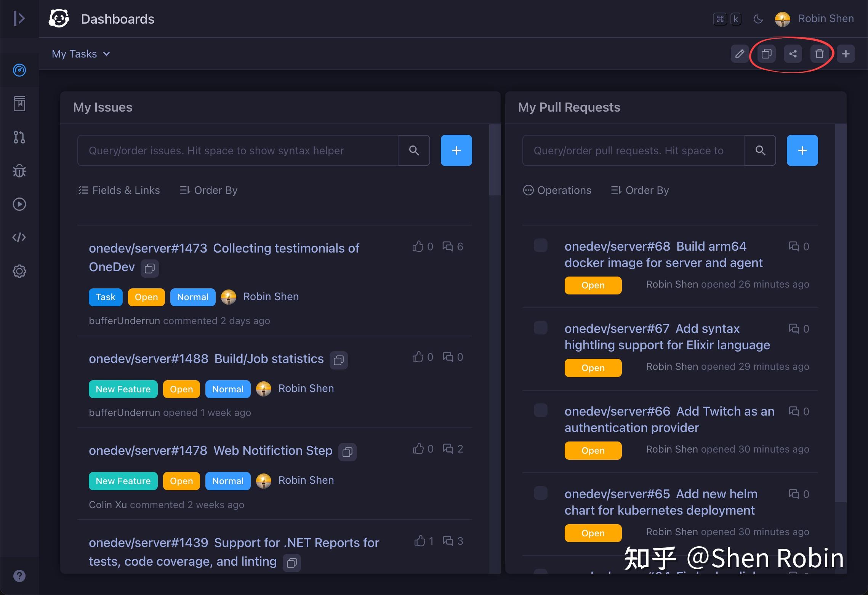This screenshot has height=595, width=868.
Task: Click the share dashboard icon
Action: click(x=793, y=54)
